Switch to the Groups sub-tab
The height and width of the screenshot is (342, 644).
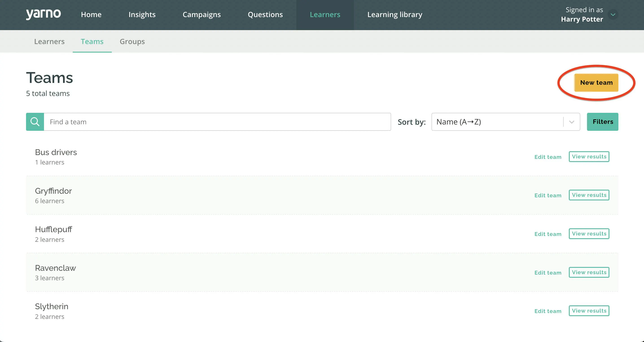coord(132,41)
